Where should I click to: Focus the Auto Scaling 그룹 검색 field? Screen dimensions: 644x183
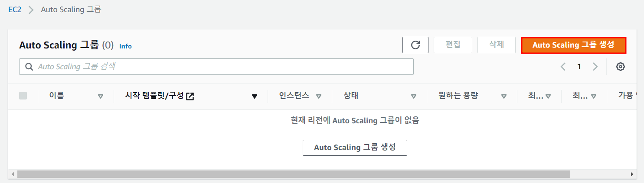coord(216,67)
